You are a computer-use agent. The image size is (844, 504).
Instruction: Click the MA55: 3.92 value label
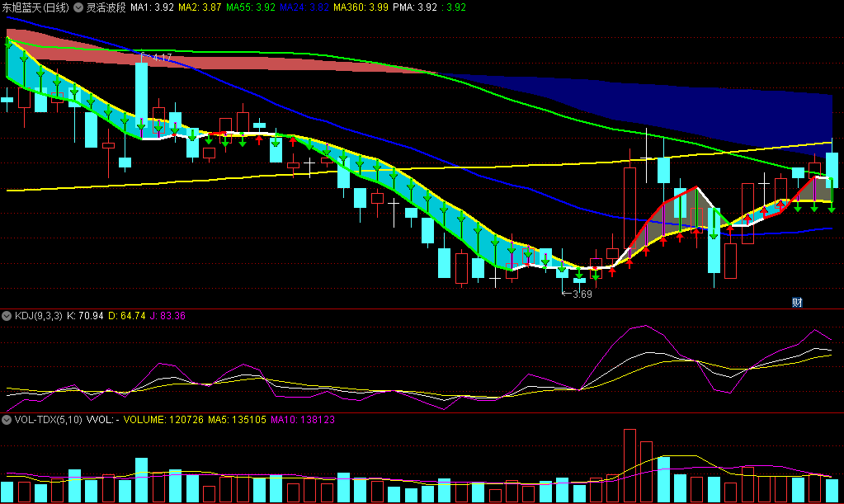click(x=250, y=7)
